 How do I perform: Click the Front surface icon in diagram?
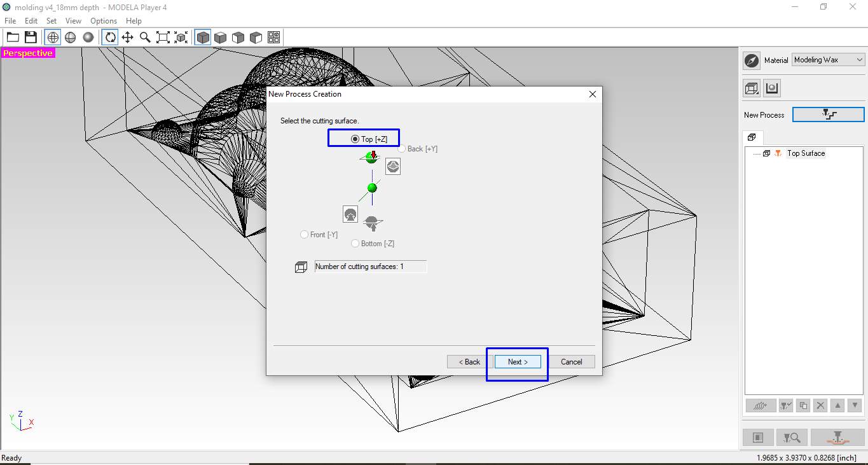pyautogui.click(x=350, y=214)
